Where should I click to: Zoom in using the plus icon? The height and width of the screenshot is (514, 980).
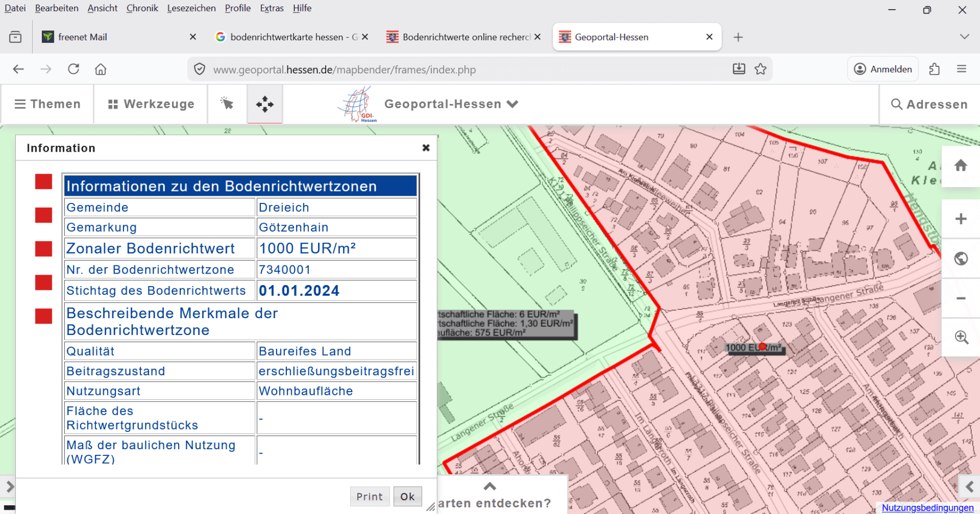(x=961, y=219)
